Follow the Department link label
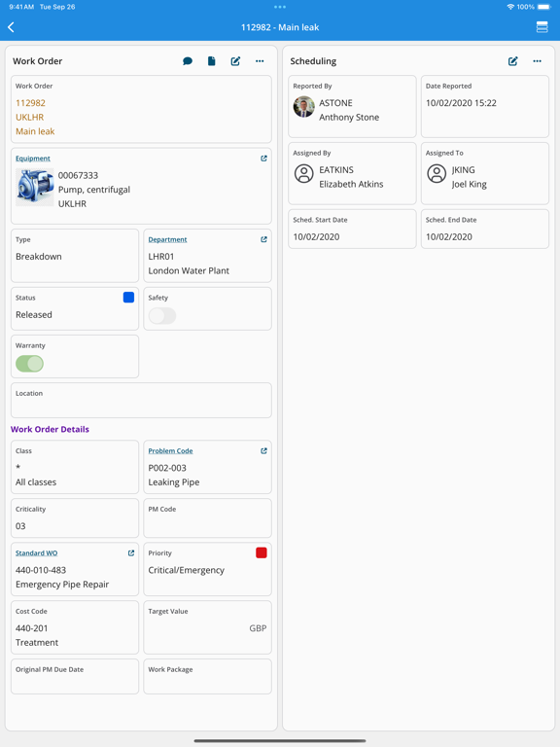Image resolution: width=560 pixels, height=747 pixels. point(167,239)
